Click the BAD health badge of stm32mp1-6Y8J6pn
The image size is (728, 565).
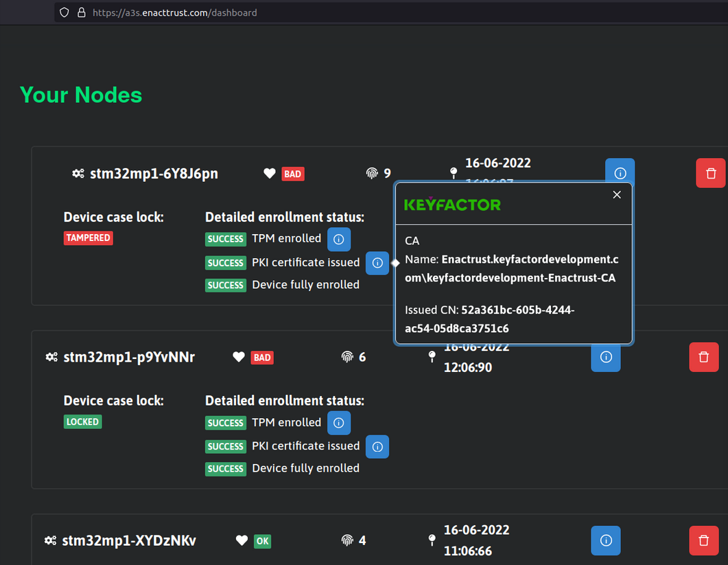[x=292, y=174]
